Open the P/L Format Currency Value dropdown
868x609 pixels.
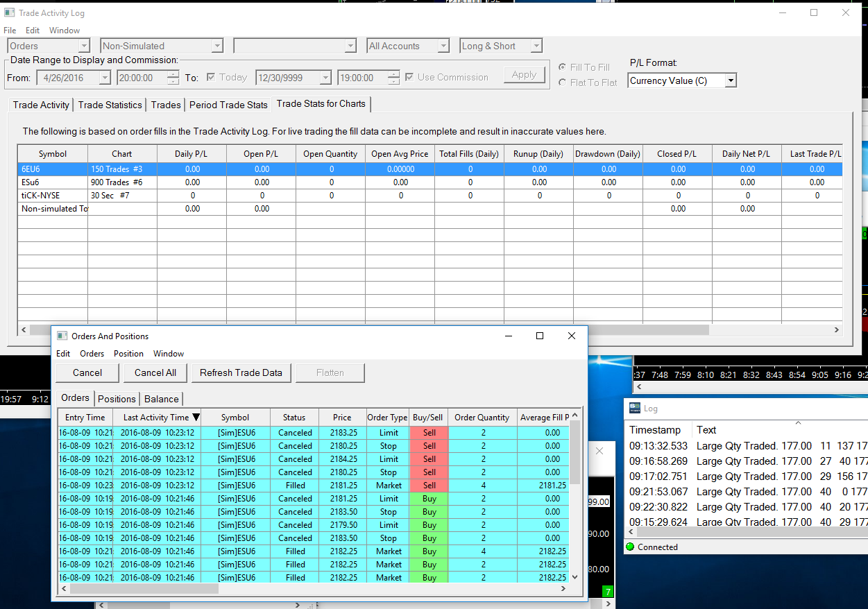(x=730, y=81)
